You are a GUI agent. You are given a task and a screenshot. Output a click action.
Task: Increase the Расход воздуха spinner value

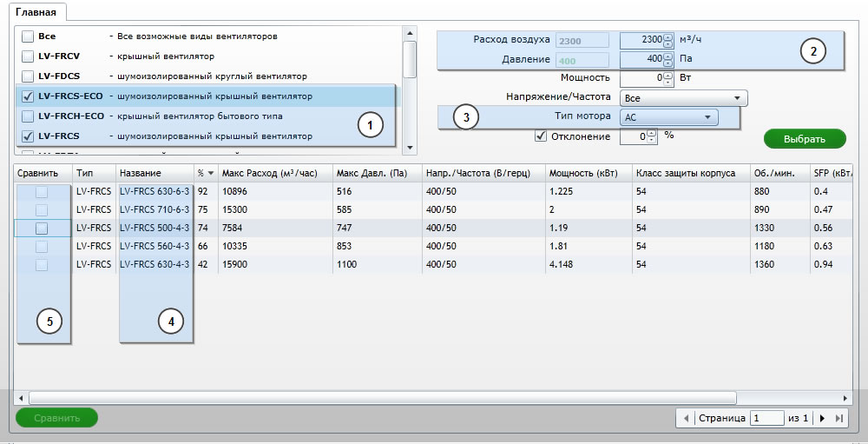coord(667,36)
